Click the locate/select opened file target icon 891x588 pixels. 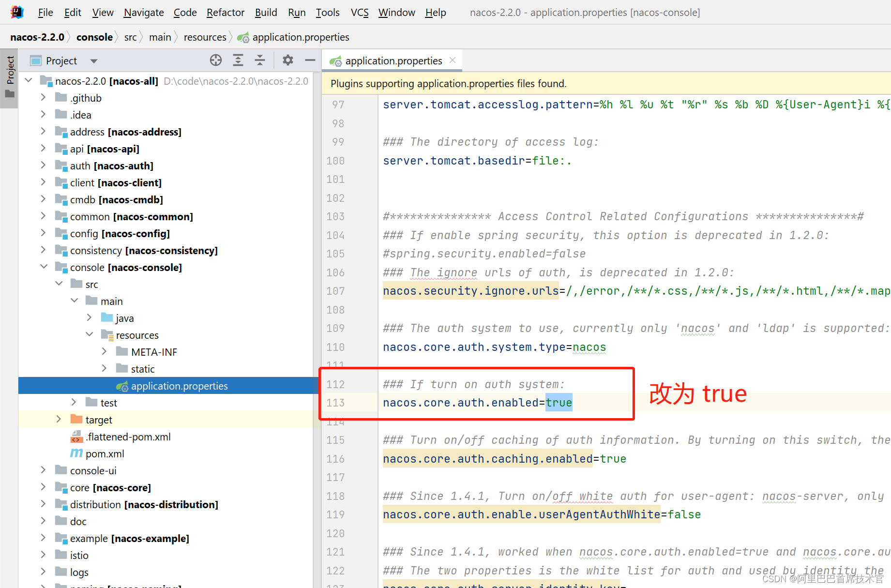pos(216,60)
